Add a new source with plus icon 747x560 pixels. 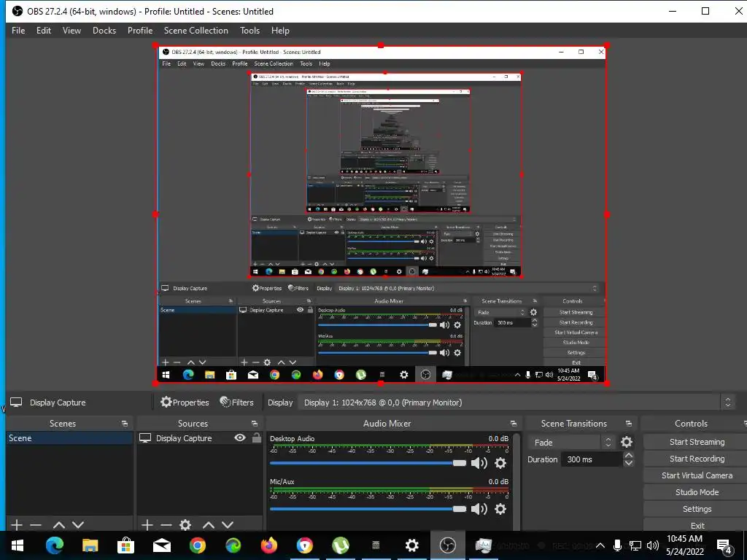click(x=147, y=525)
